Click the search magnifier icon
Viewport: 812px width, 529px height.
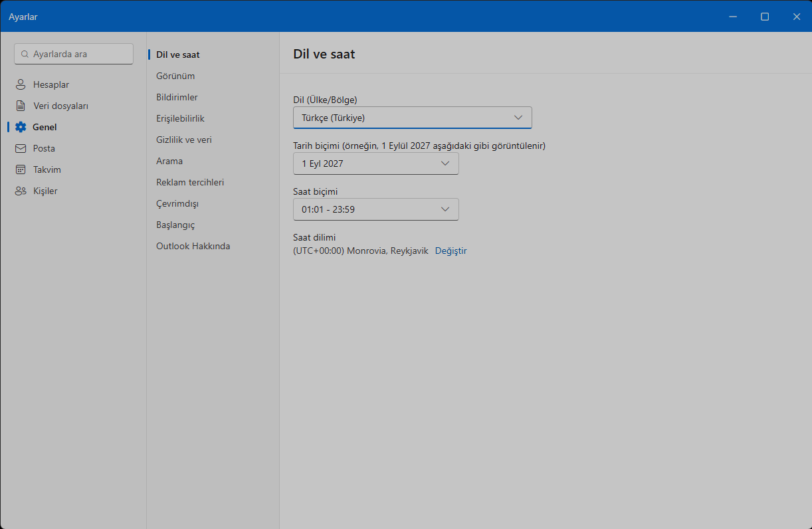25,54
